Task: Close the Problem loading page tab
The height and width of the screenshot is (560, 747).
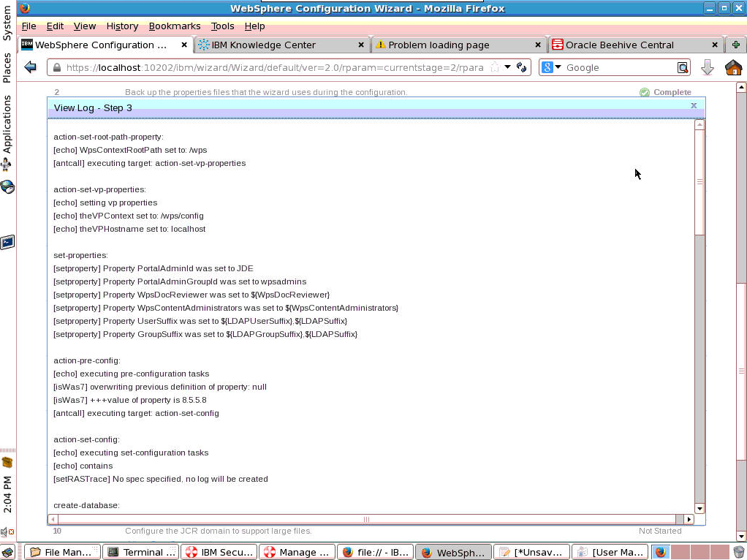Action: point(538,45)
